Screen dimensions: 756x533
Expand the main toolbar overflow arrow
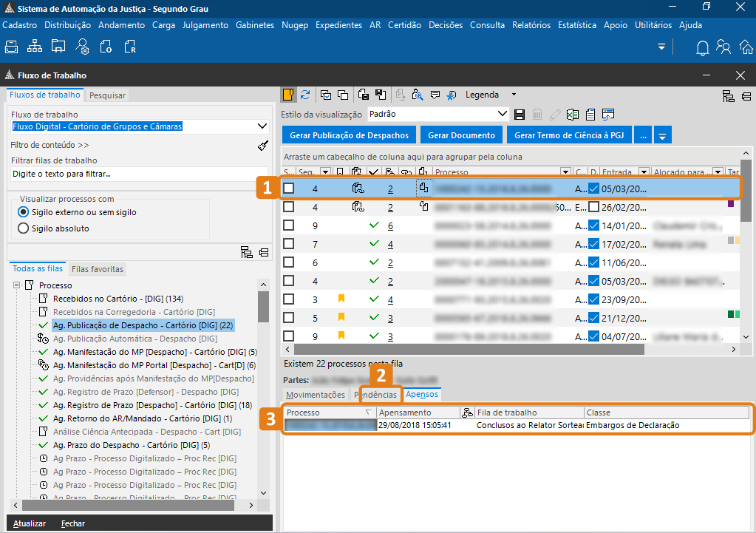click(x=661, y=47)
